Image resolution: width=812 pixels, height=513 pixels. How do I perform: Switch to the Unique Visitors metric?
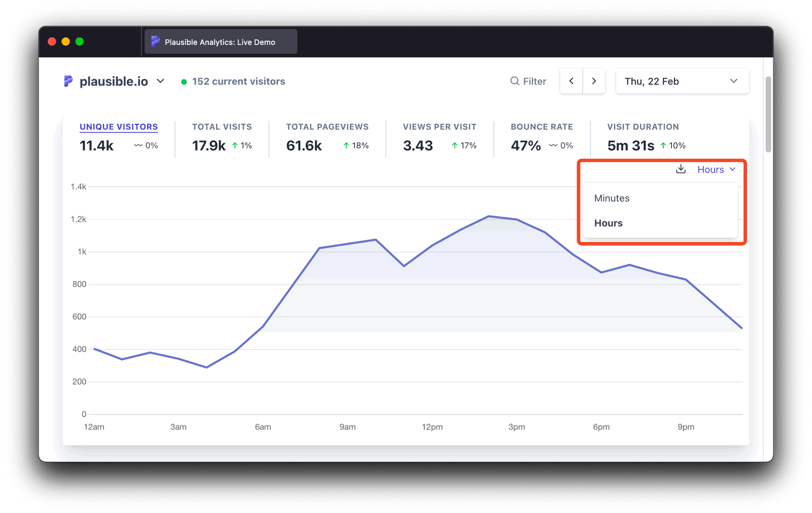[x=119, y=127]
